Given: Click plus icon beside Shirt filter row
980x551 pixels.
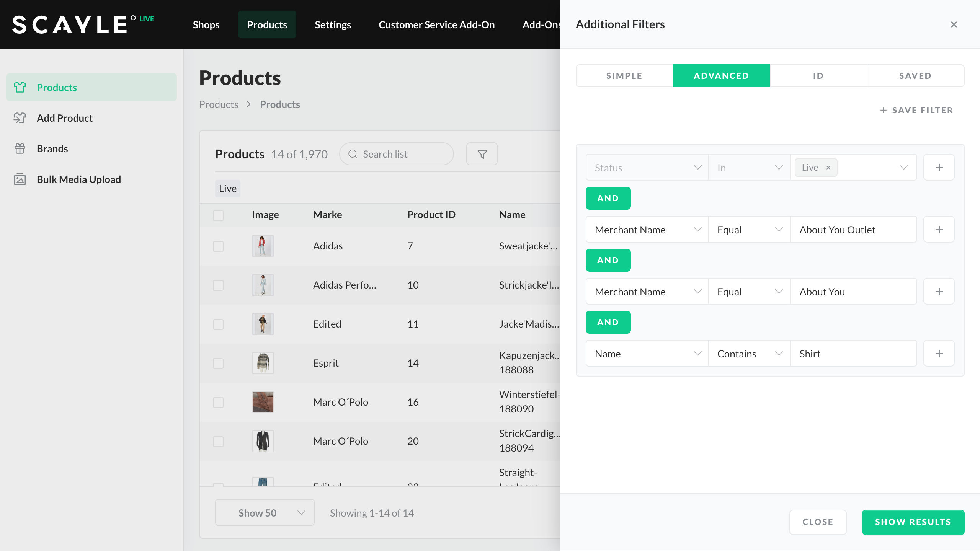Looking at the screenshot, I should tap(939, 354).
